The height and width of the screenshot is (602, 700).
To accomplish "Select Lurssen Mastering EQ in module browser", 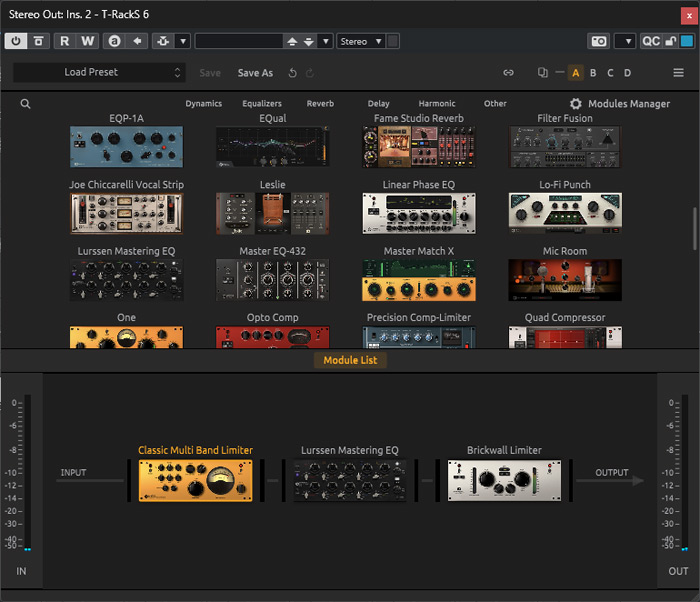I will pos(126,280).
